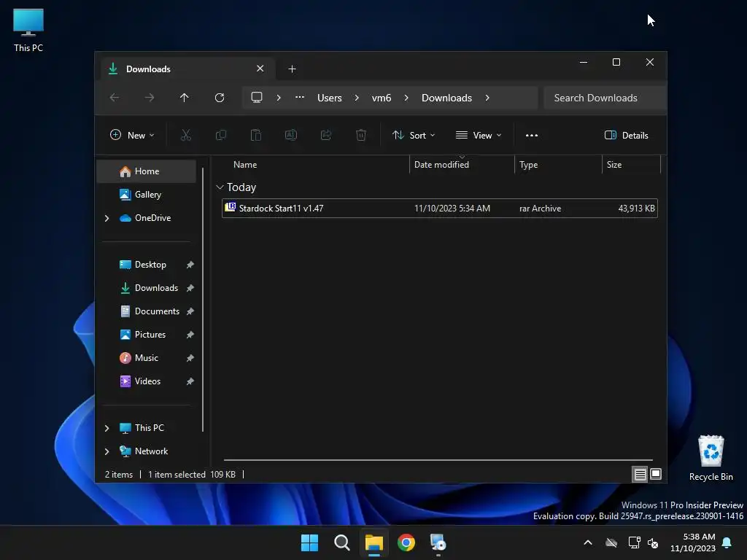Go forward with the right arrow
747x560 pixels.
149,98
